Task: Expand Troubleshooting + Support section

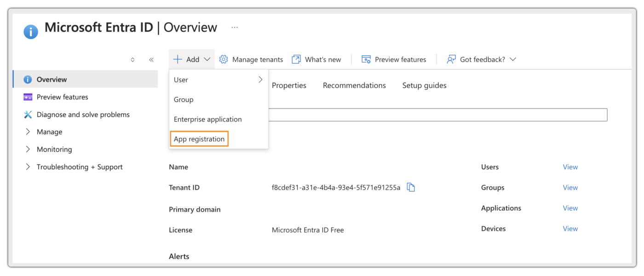Action: [28, 167]
